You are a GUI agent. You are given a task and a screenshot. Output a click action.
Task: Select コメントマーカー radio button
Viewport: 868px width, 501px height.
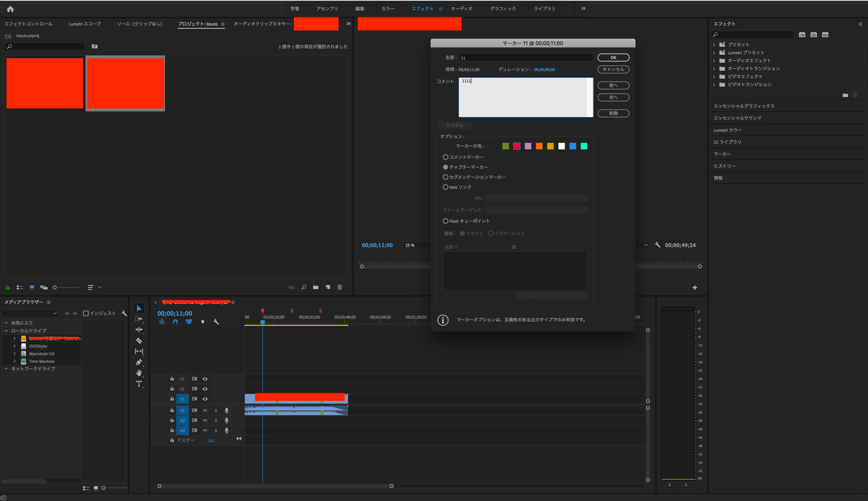(445, 157)
